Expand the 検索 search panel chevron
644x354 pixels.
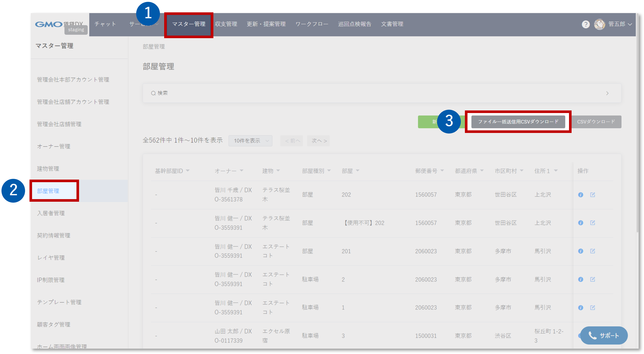(x=607, y=93)
